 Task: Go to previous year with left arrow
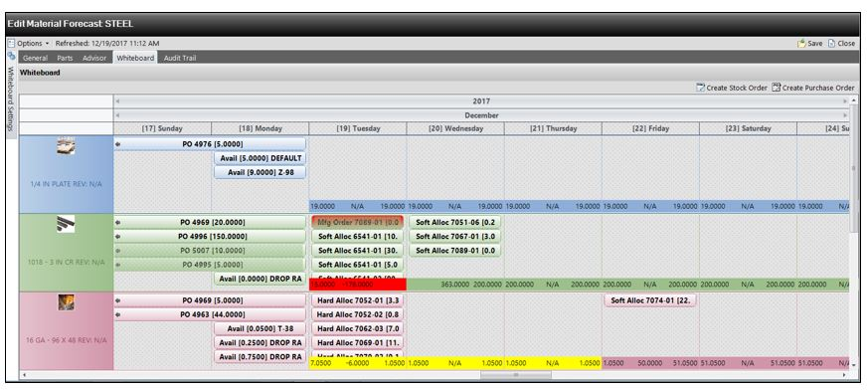tap(116, 101)
